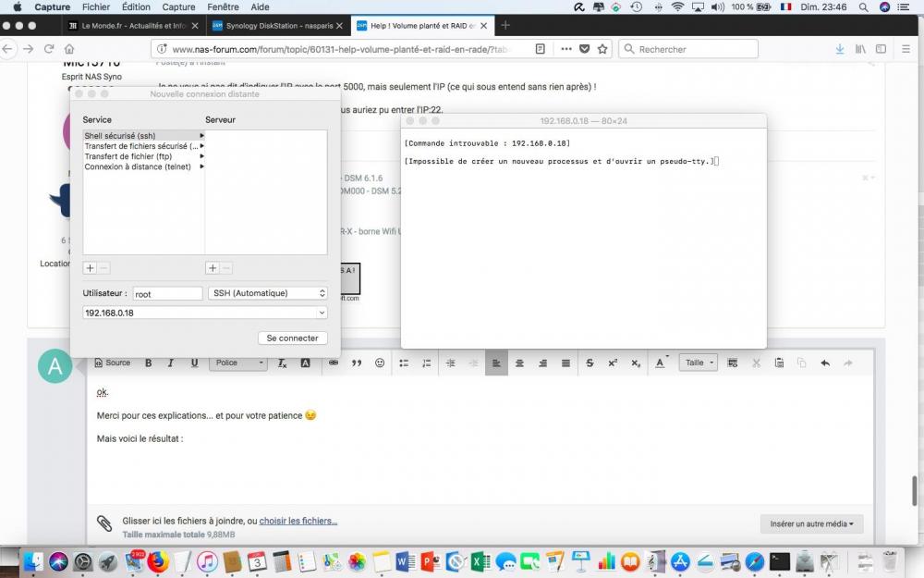
Task: Click the Se connecter button
Action: [292, 338]
